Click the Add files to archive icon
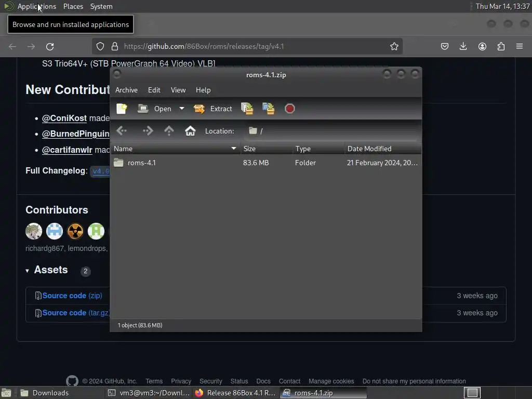Screen dimensions: 532x399 tap(247, 109)
